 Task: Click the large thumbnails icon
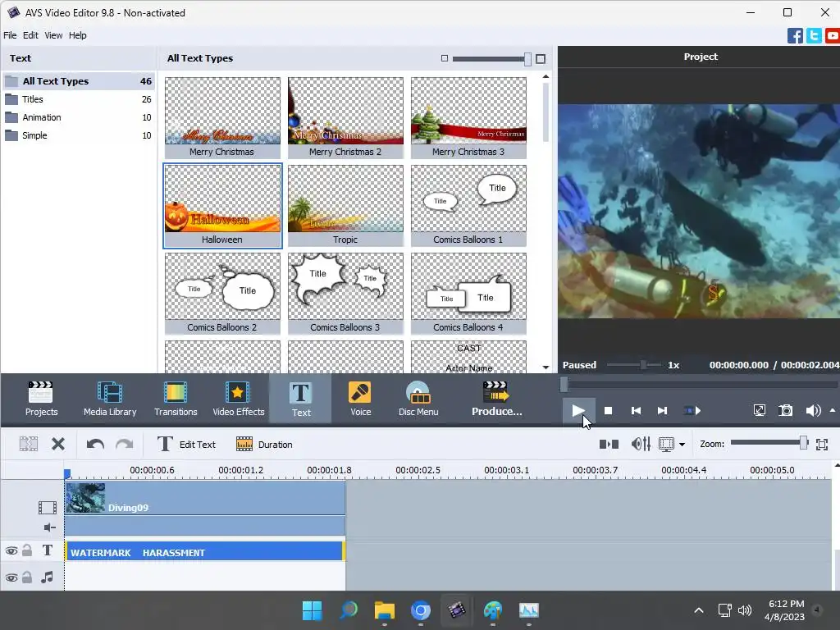click(x=541, y=58)
